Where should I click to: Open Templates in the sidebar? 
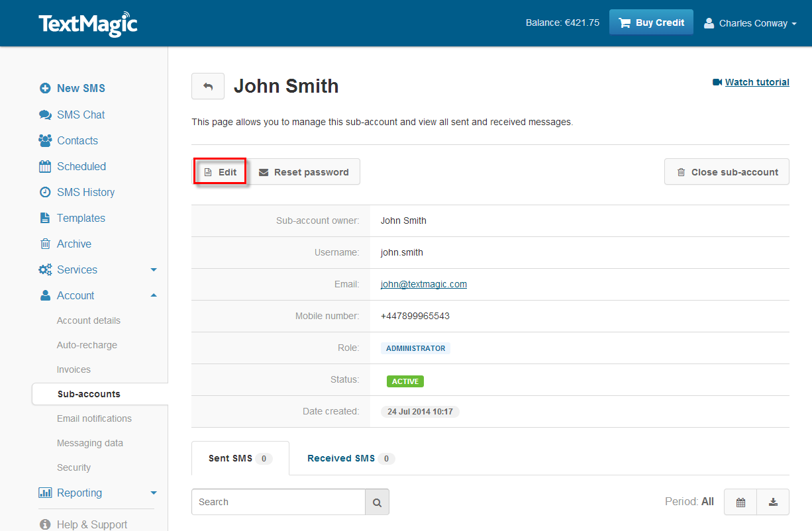point(80,218)
